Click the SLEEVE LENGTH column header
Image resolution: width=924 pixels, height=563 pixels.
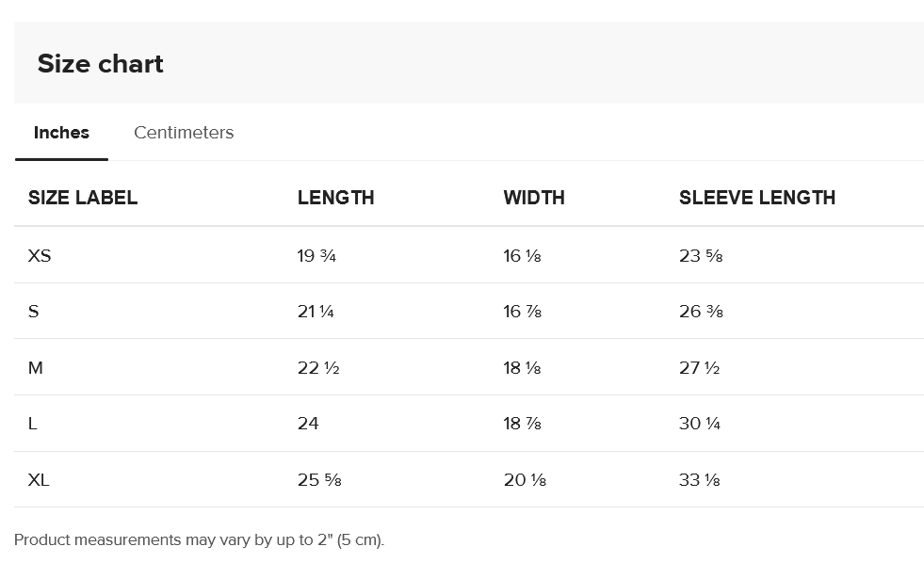[757, 198]
